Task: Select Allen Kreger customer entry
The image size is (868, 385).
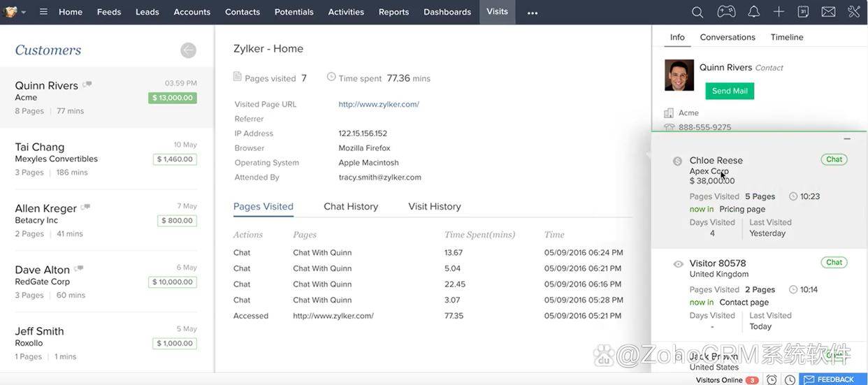Action: tap(106, 221)
